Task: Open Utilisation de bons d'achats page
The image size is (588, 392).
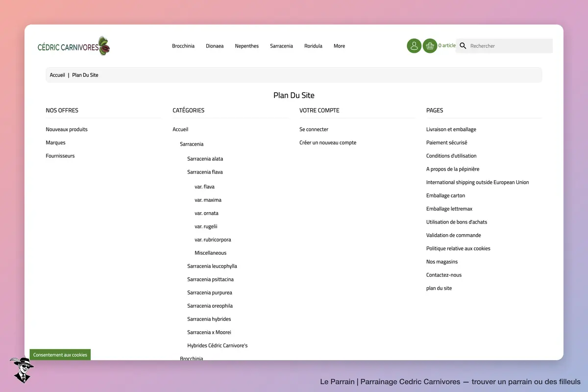Action: (457, 222)
